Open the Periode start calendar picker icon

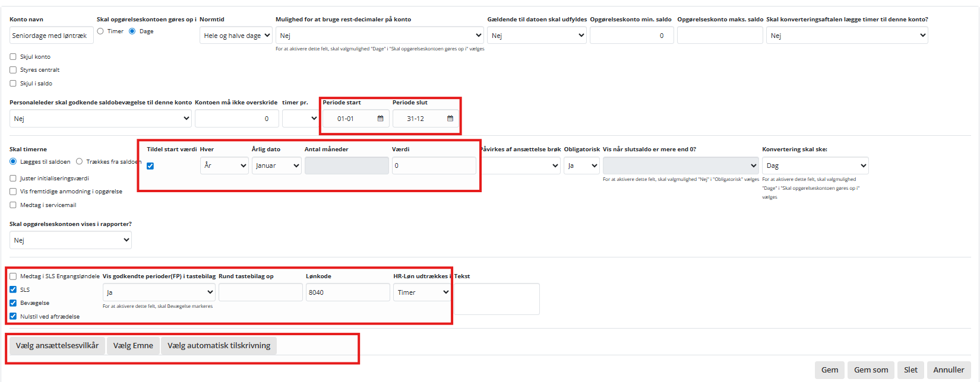click(x=380, y=119)
